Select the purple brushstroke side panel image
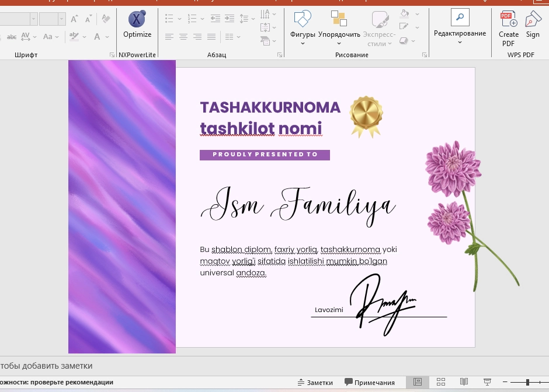 pyautogui.click(x=122, y=206)
